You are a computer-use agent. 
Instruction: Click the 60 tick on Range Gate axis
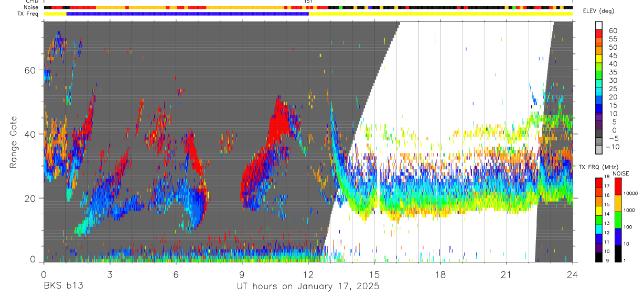click(x=31, y=70)
